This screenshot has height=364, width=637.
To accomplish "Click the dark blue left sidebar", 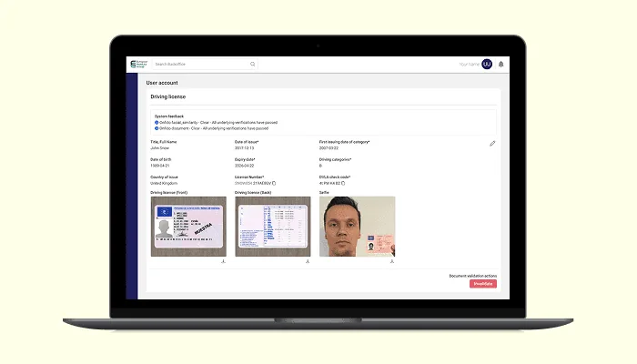I will tap(132, 186).
